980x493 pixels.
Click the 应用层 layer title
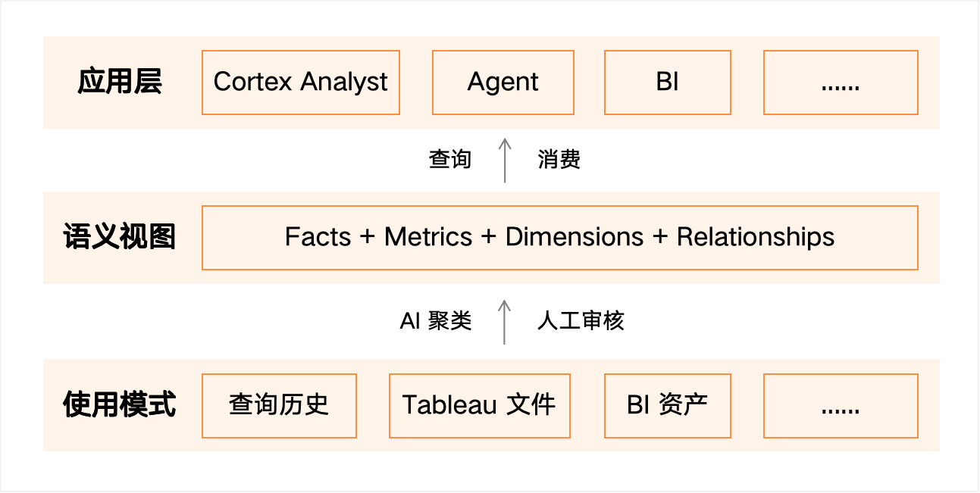(120, 83)
